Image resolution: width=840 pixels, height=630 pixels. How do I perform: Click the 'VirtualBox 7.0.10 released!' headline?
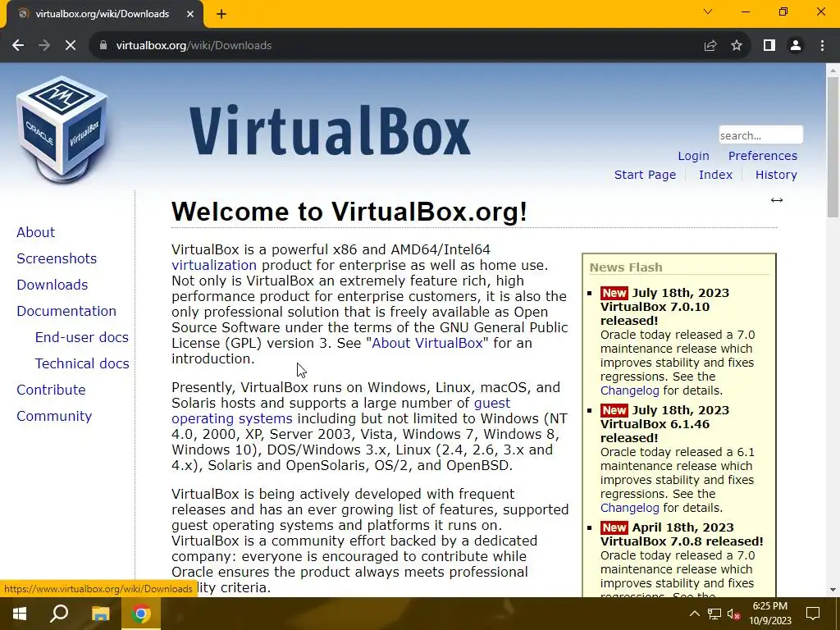click(x=655, y=314)
